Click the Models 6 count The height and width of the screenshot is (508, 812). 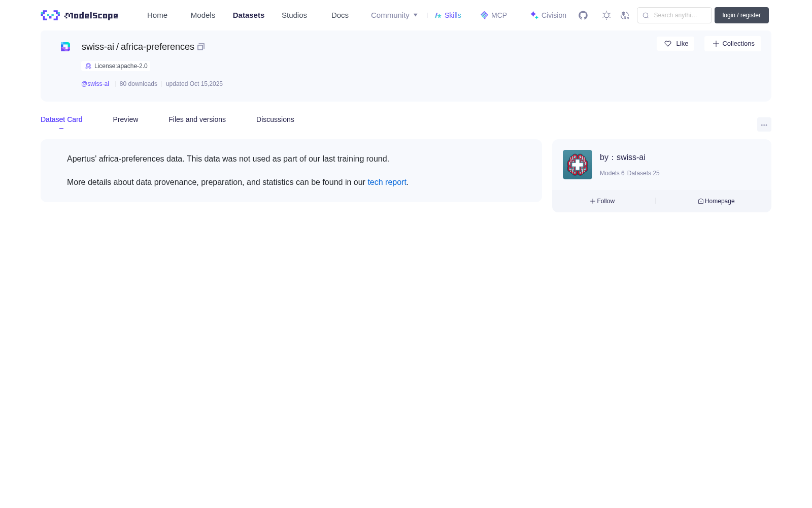pos(612,173)
